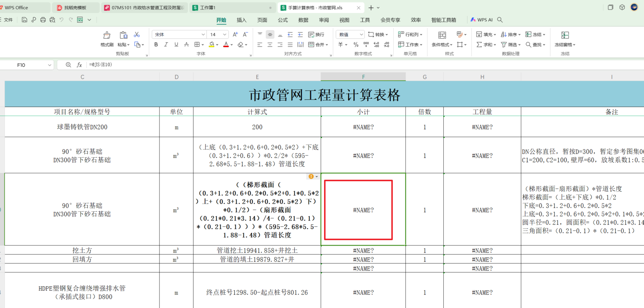Click the thousands separator icon
Screen dimensions: 644x308
[x=366, y=44]
